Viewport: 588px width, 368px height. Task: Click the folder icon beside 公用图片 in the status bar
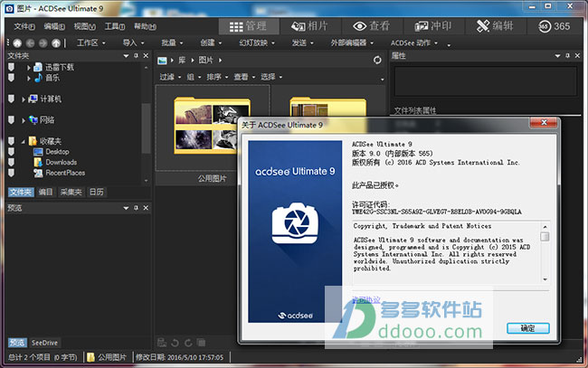90,357
